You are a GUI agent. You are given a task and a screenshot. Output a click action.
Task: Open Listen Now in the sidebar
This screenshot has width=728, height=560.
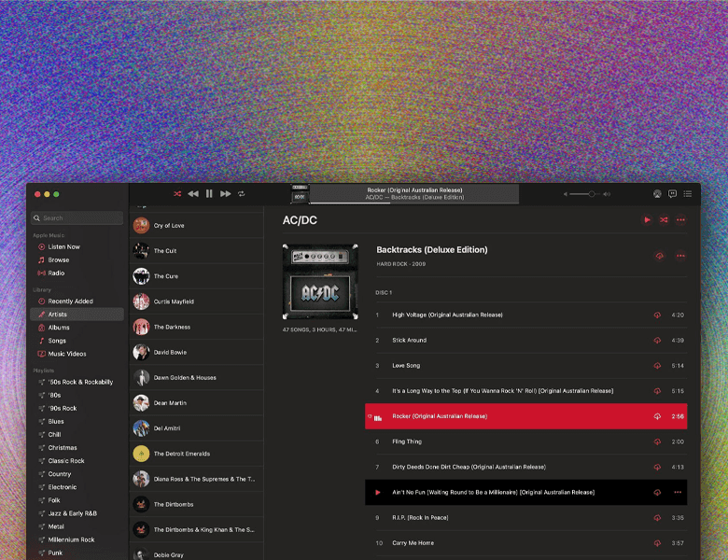pyautogui.click(x=63, y=247)
